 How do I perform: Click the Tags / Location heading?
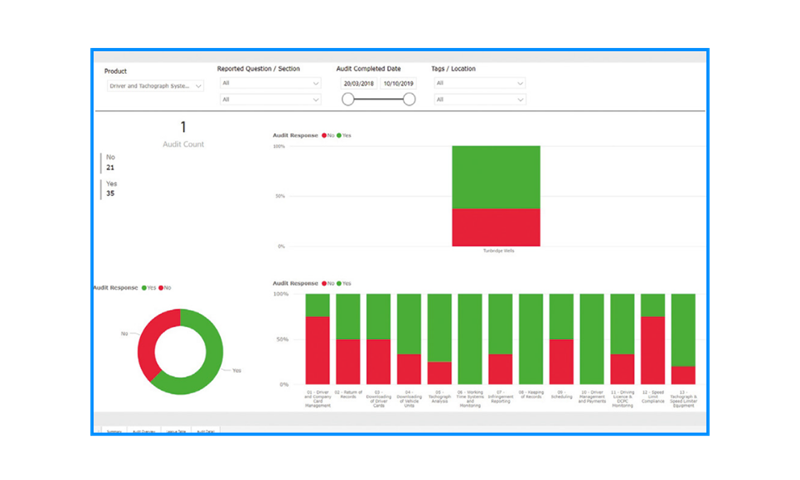click(454, 69)
